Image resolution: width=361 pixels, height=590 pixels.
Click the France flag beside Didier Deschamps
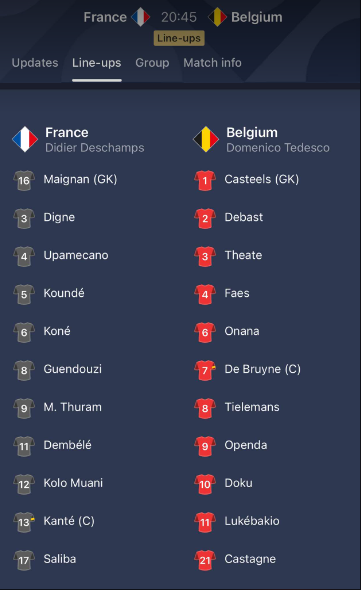click(25, 139)
